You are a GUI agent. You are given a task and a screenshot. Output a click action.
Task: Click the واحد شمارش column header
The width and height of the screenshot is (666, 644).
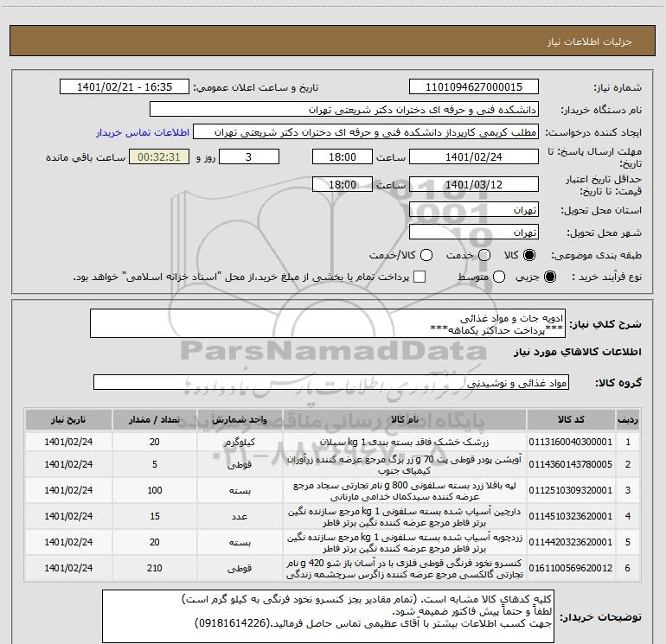(240, 420)
